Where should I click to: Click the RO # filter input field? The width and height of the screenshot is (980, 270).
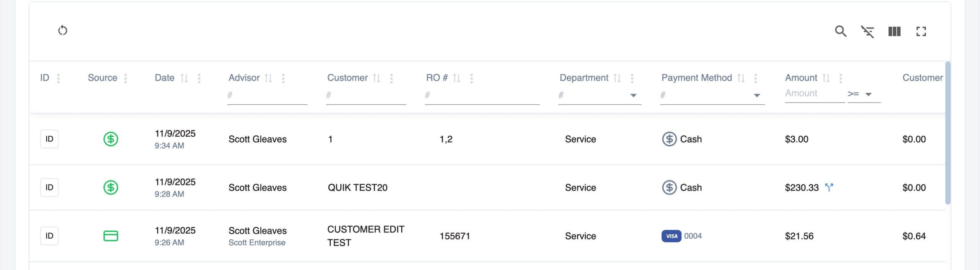pyautogui.click(x=482, y=95)
